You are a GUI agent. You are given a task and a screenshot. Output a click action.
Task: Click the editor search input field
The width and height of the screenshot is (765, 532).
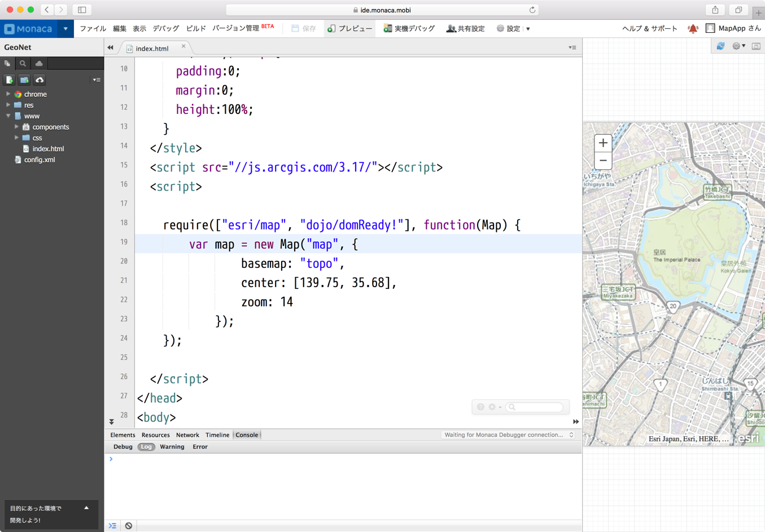pos(535,407)
